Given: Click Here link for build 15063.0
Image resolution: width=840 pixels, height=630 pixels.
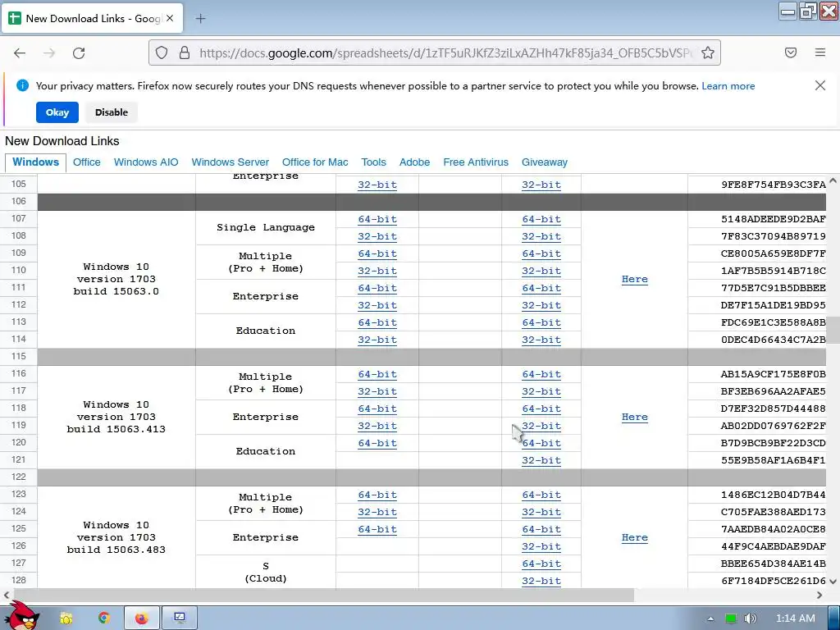Looking at the screenshot, I should tap(635, 279).
